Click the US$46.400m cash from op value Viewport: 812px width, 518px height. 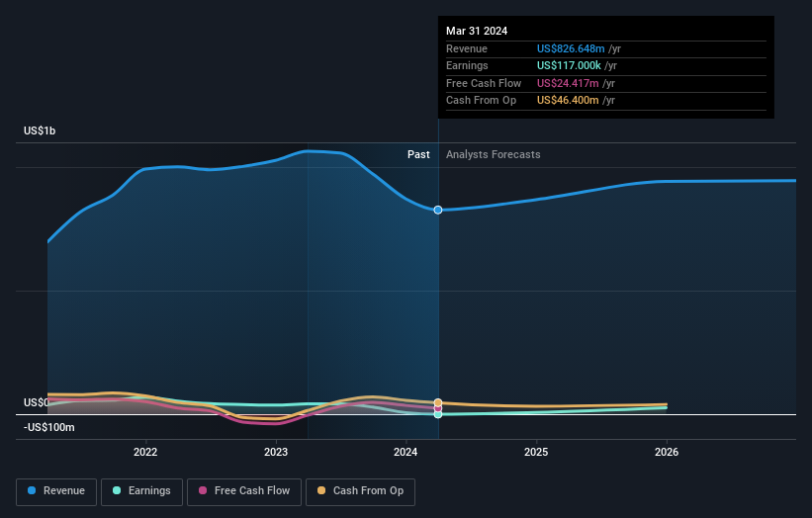click(x=568, y=100)
